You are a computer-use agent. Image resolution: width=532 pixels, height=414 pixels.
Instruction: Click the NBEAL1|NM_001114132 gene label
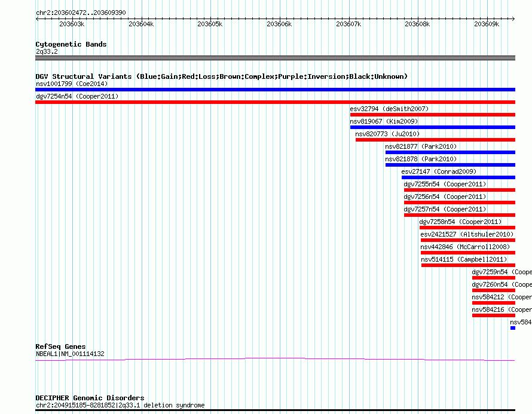(x=70, y=354)
